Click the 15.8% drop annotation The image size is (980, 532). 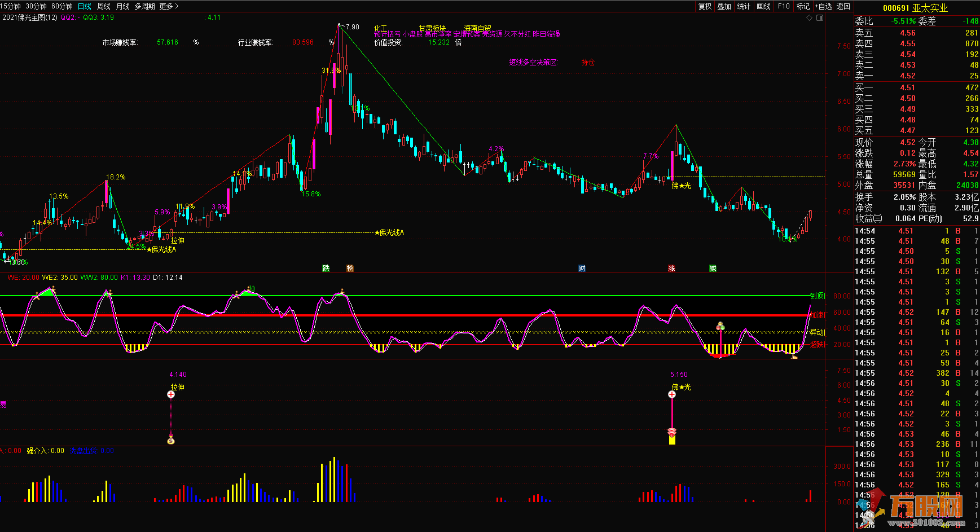click(x=311, y=194)
